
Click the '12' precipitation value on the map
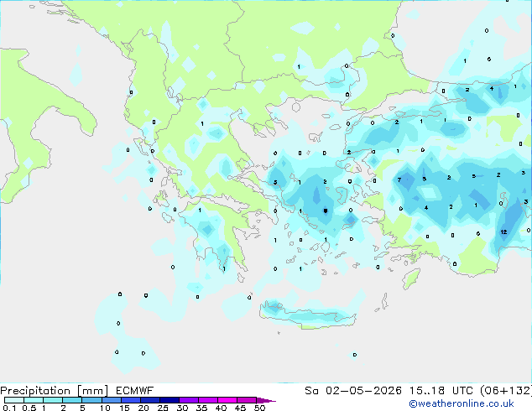(x=503, y=232)
